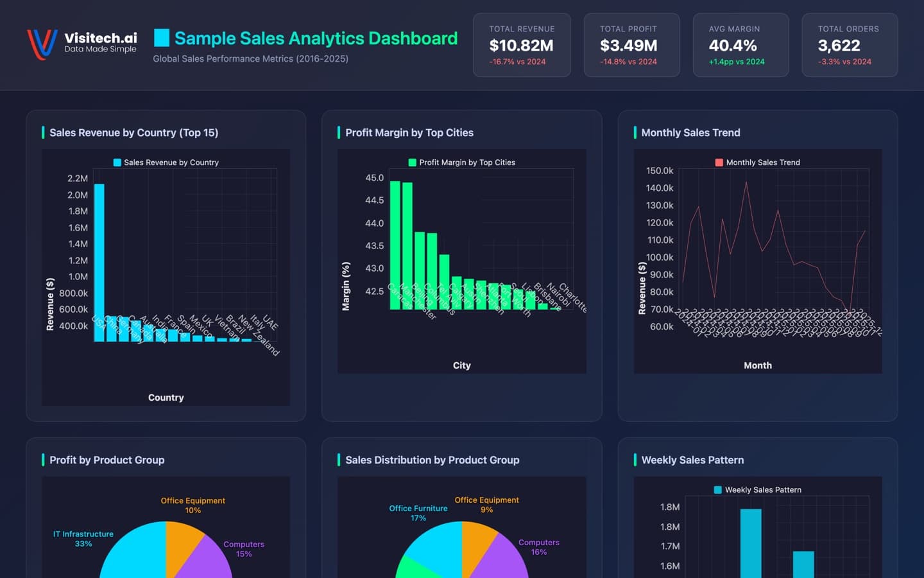The width and height of the screenshot is (924, 578).
Task: Click the cyan square beside dashboard title
Action: [162, 38]
